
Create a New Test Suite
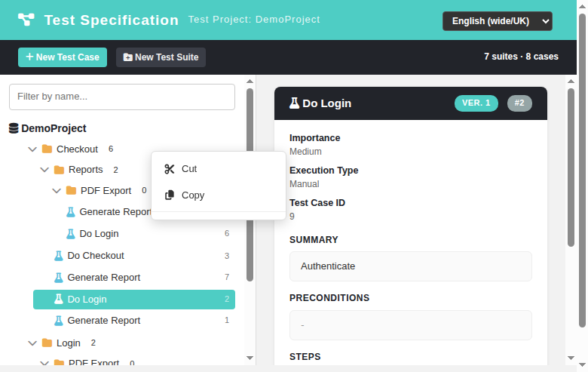(x=161, y=57)
